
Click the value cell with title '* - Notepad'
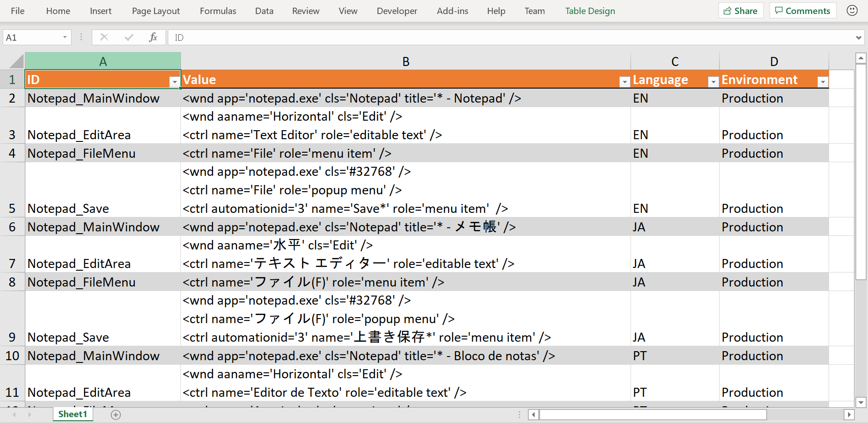tap(406, 98)
